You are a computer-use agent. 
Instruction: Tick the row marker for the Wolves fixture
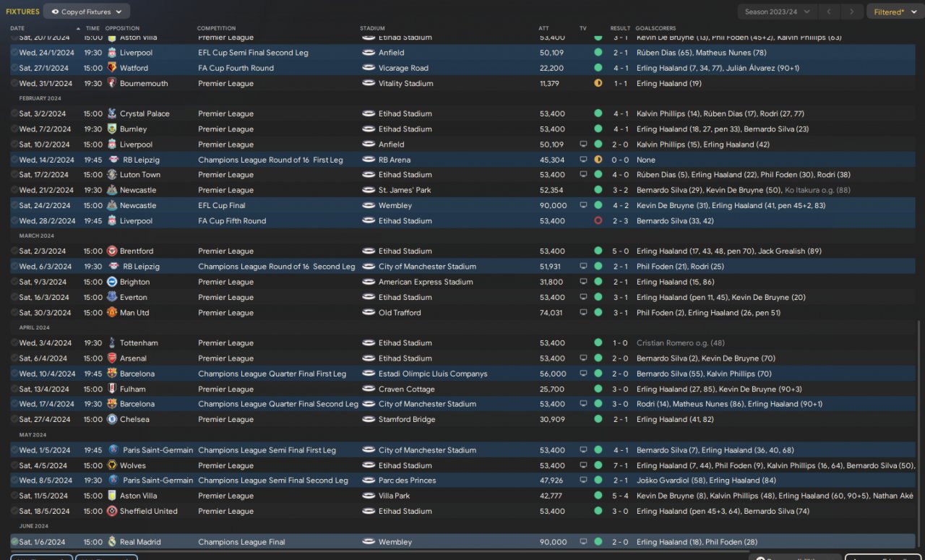[14, 465]
